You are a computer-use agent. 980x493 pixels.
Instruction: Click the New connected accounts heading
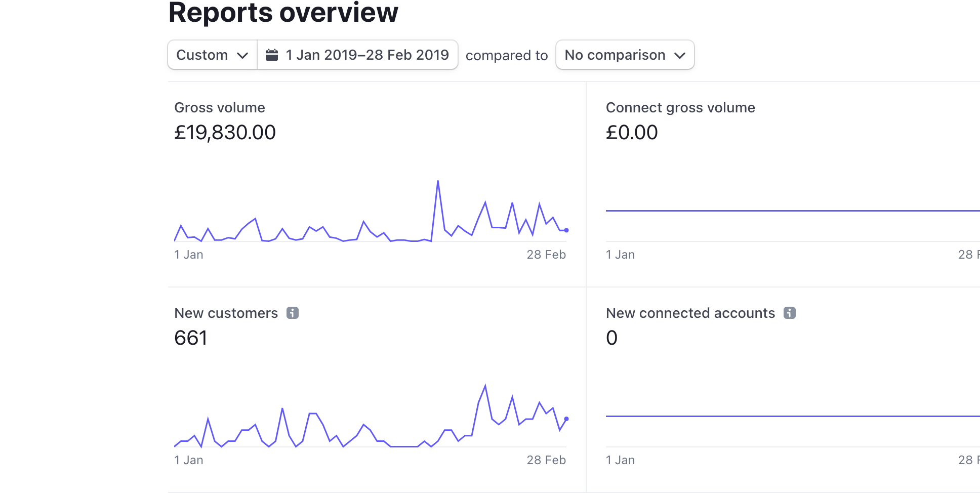[x=690, y=313]
